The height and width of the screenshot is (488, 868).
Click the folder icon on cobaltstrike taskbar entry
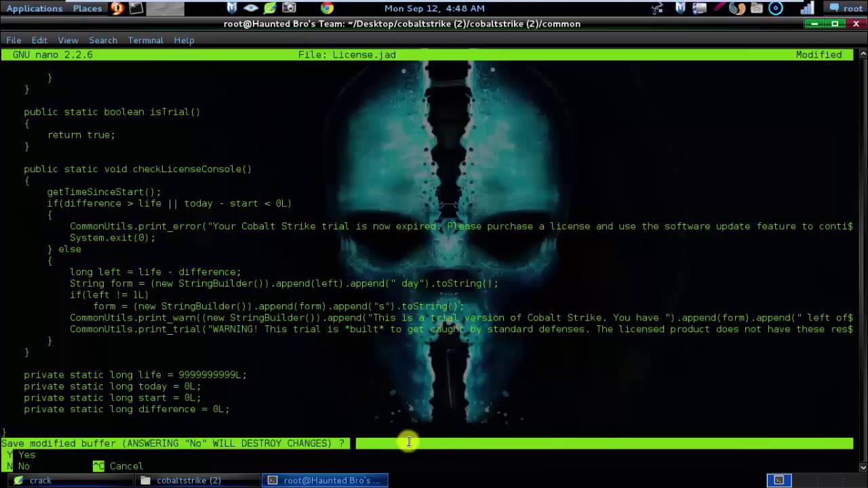click(146, 480)
